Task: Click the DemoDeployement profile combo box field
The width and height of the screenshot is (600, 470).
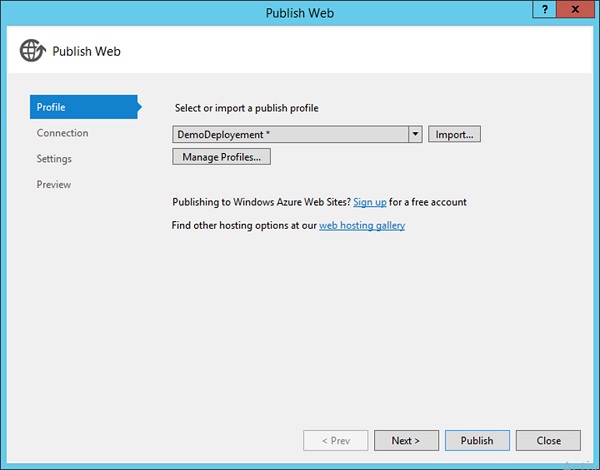Action: click(x=290, y=133)
